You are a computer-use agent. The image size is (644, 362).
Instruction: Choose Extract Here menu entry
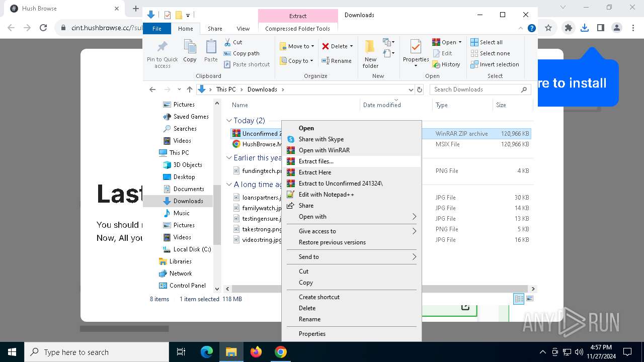click(351, 172)
